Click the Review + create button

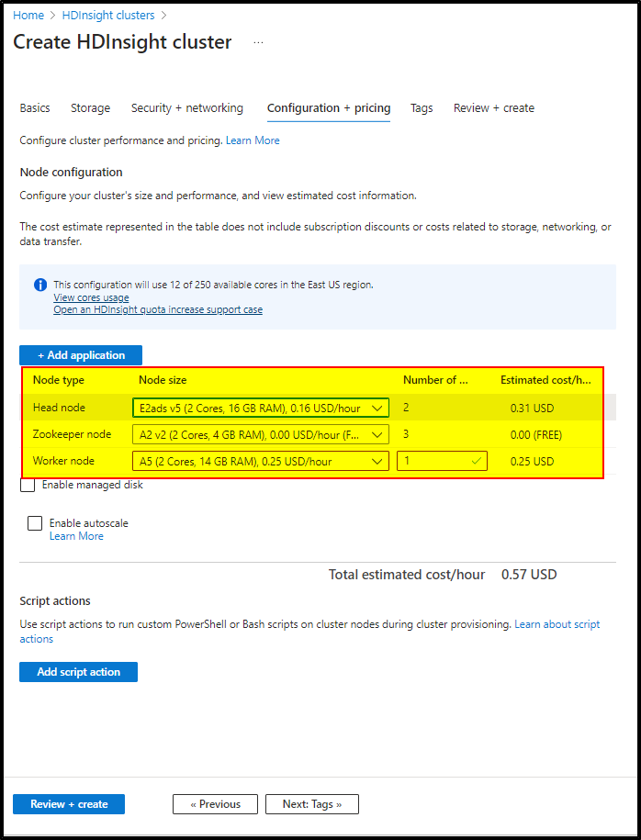(69, 804)
